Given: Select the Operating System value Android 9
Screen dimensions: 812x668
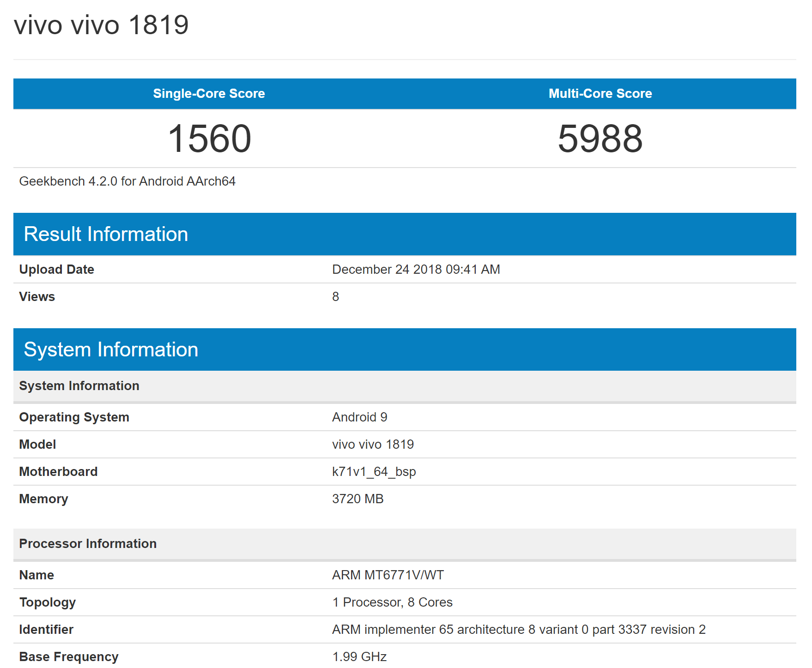Looking at the screenshot, I should (x=360, y=417).
